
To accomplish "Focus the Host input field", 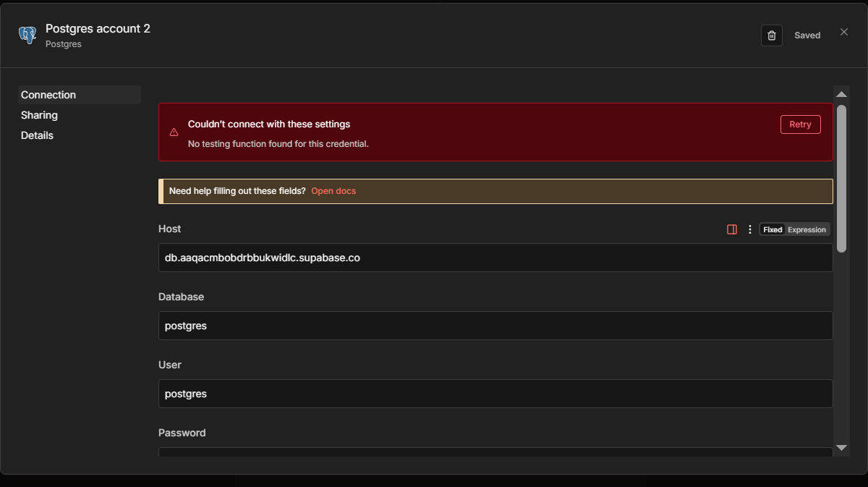I will pyautogui.click(x=495, y=258).
